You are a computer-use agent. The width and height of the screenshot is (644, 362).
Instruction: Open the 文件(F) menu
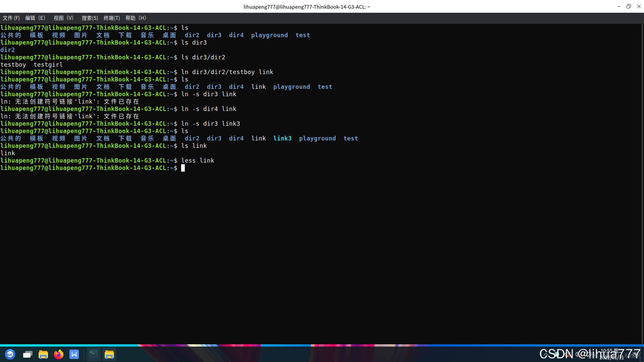tap(11, 18)
